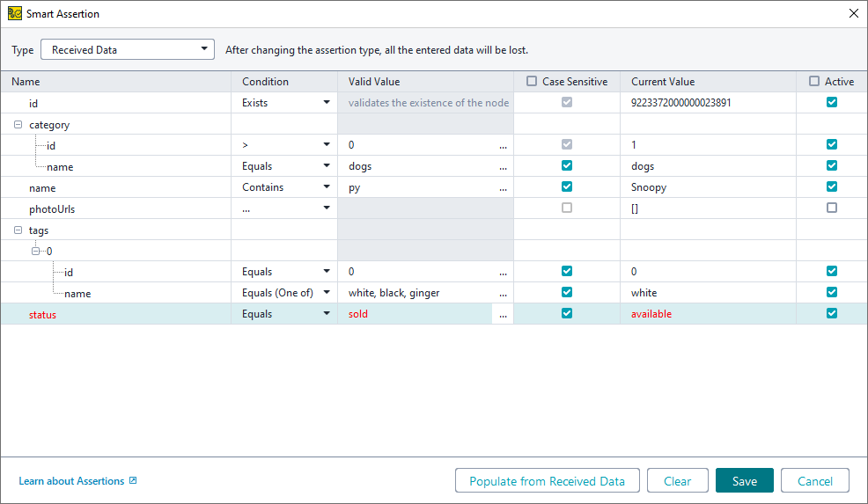Viewport: 868px width, 504px height.
Task: Collapse the category tree node
Action: pyautogui.click(x=18, y=125)
